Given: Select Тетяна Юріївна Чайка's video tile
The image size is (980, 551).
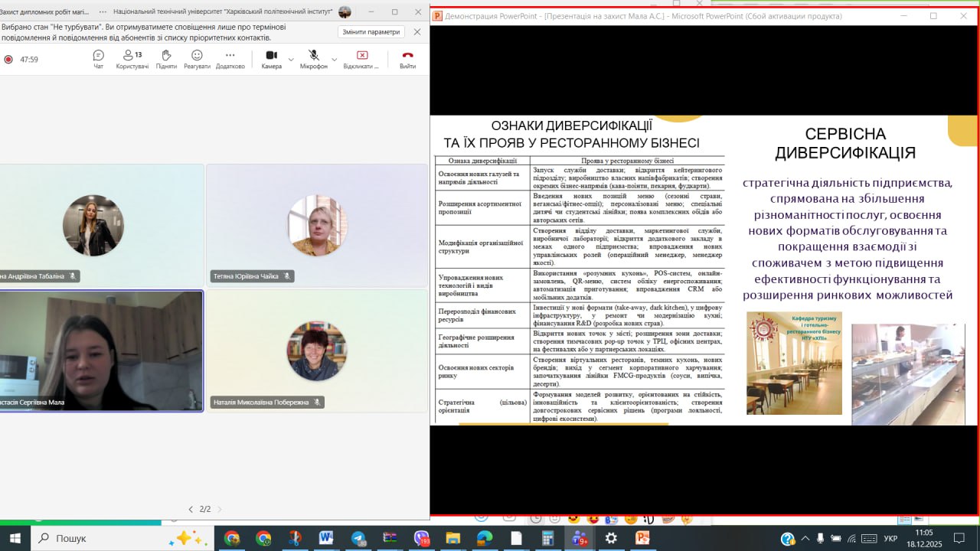Looking at the screenshot, I should tap(317, 225).
